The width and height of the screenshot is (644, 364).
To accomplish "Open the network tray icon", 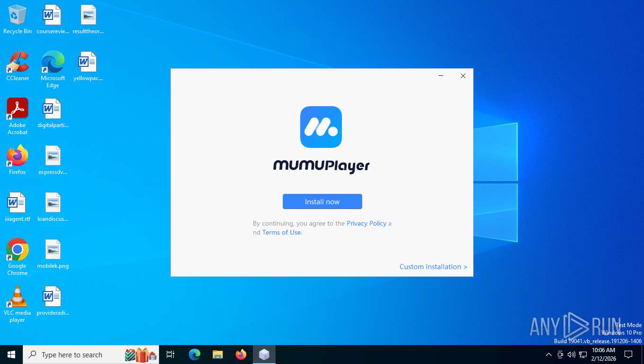I will click(x=583, y=355).
